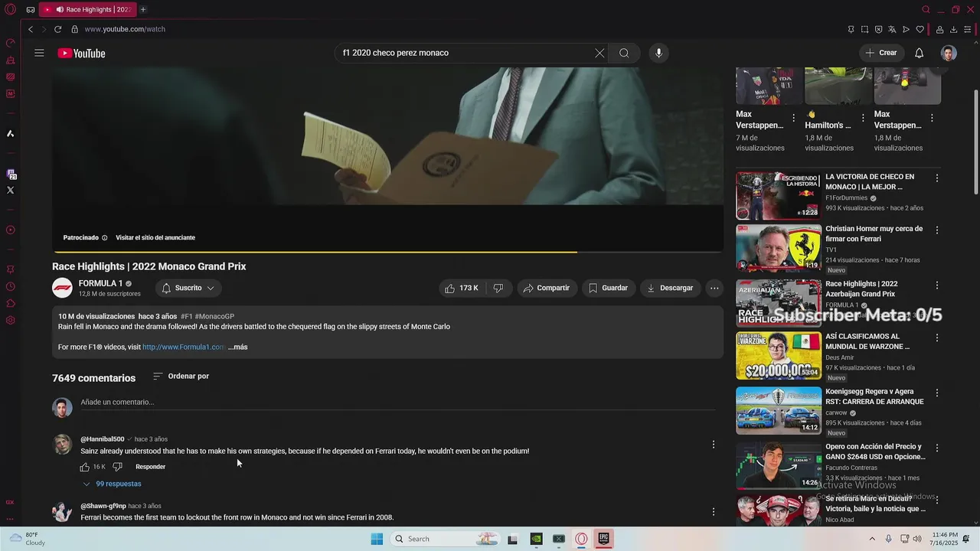
Task: Open Patrocinado info icon
Action: 105,238
